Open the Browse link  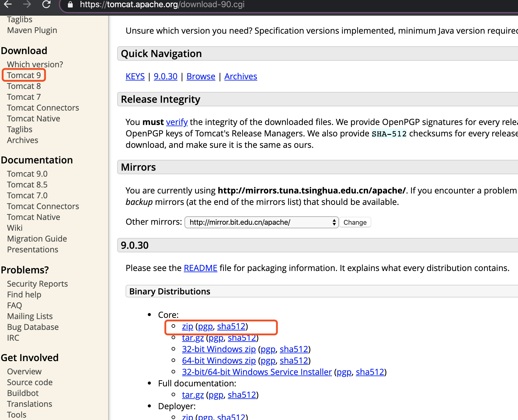coord(201,76)
